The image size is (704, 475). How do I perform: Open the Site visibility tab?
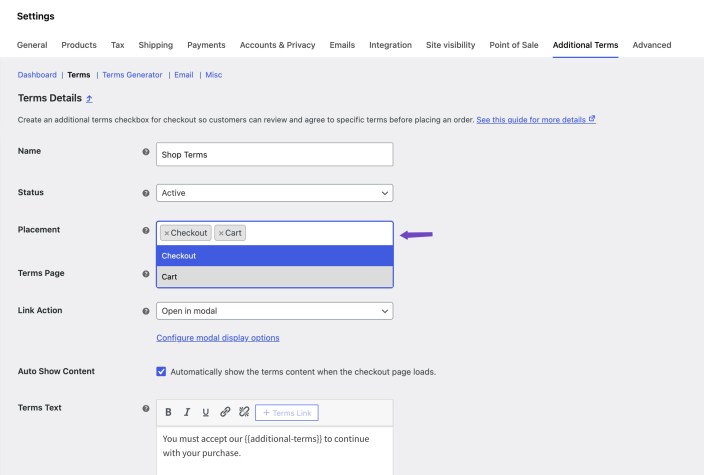[x=450, y=45]
